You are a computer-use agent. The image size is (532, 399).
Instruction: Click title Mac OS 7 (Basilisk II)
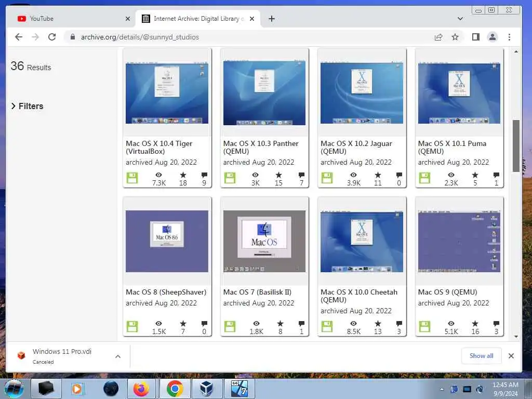click(257, 292)
